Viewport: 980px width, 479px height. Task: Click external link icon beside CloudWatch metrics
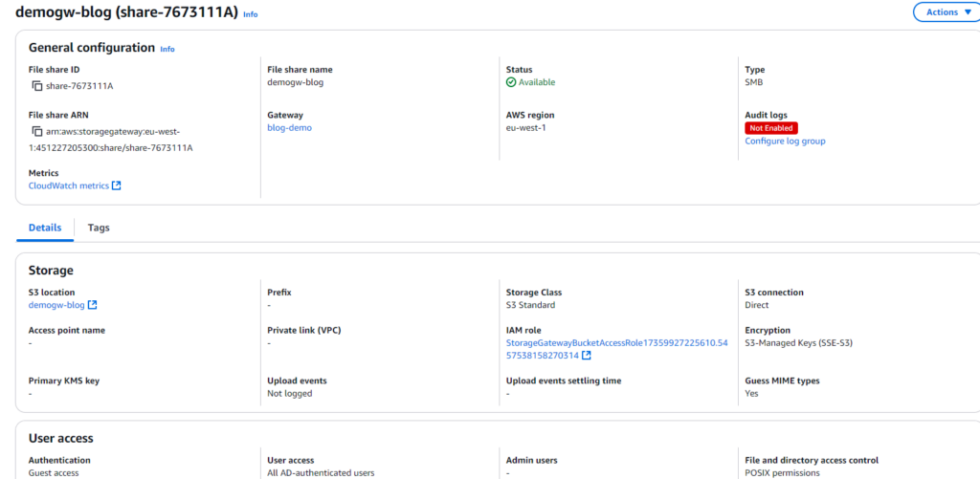coord(117,185)
